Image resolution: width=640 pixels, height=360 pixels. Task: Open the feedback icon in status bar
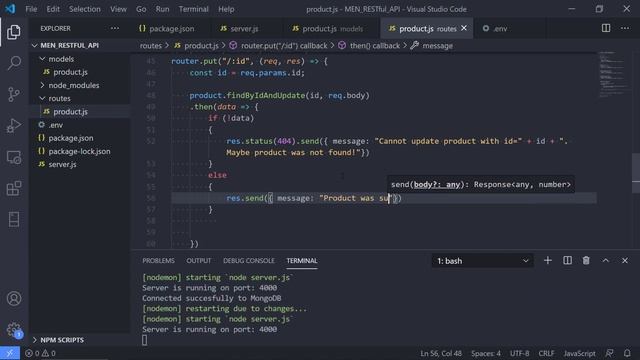point(609,353)
